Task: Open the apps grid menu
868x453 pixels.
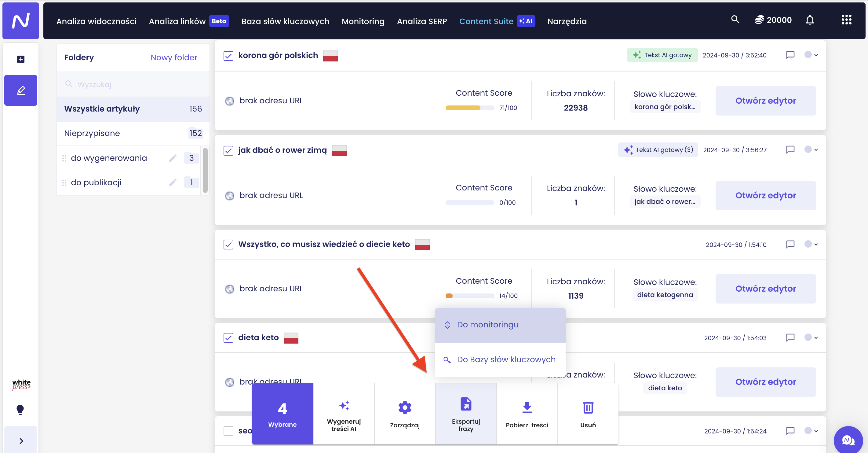Action: 846,20
